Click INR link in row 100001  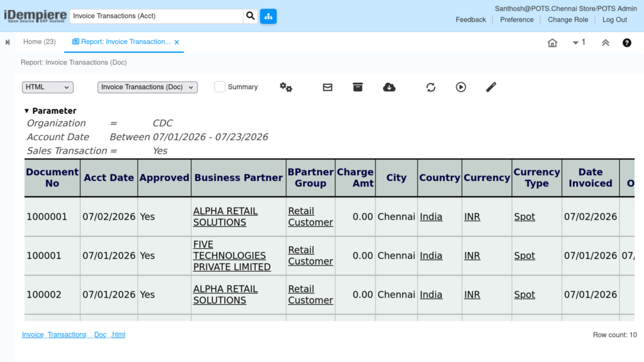pos(472,256)
